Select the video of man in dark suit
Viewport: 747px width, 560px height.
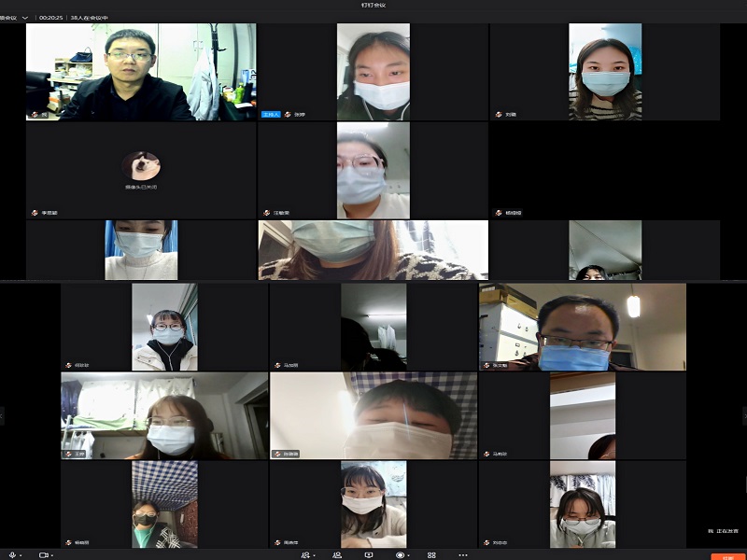coord(140,72)
